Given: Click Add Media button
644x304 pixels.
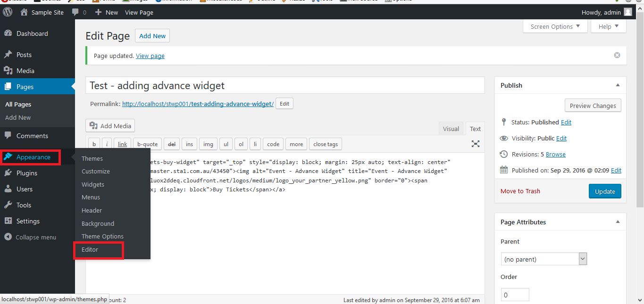Looking at the screenshot, I should coord(110,126).
